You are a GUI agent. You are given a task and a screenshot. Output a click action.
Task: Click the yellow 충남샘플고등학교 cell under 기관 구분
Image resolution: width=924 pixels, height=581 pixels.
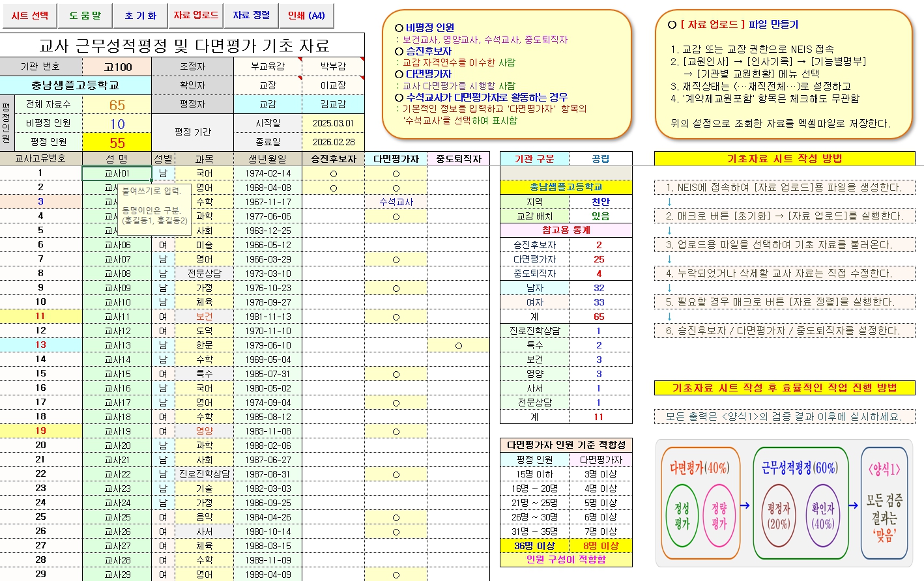coord(566,188)
